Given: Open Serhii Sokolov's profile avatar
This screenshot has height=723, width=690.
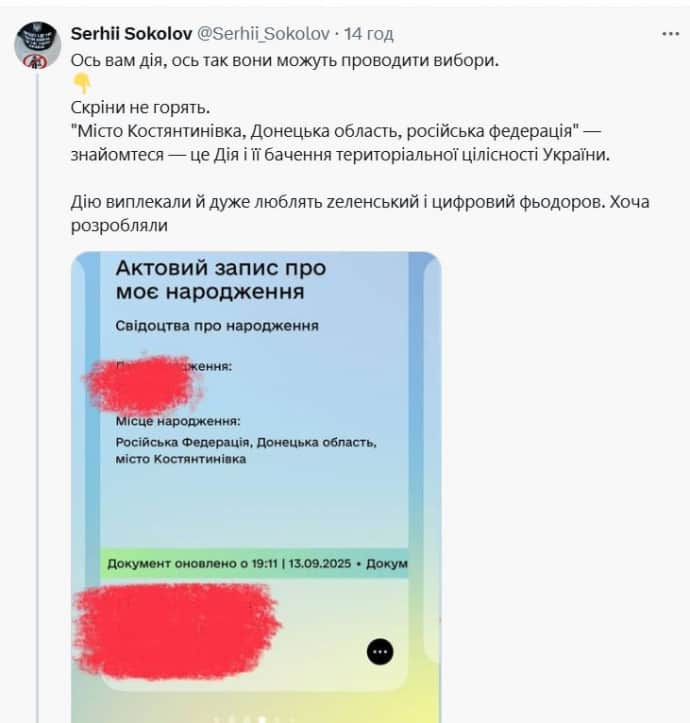Looking at the screenshot, I should pyautogui.click(x=38, y=45).
